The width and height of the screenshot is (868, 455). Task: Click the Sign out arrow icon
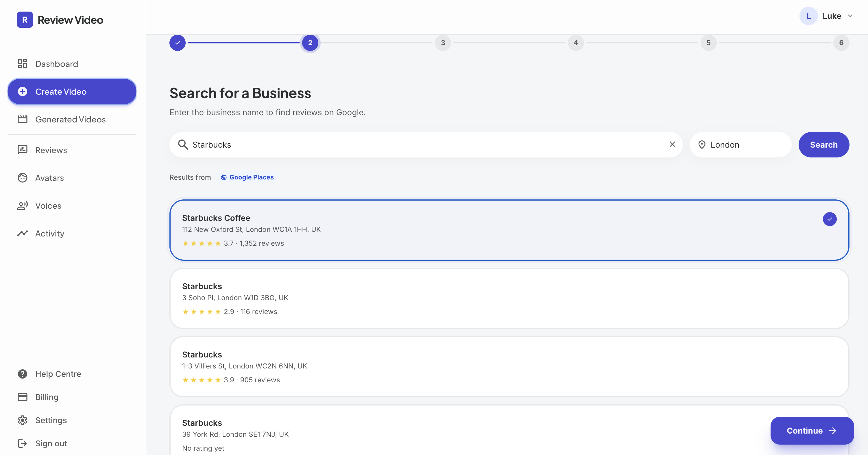[23, 443]
